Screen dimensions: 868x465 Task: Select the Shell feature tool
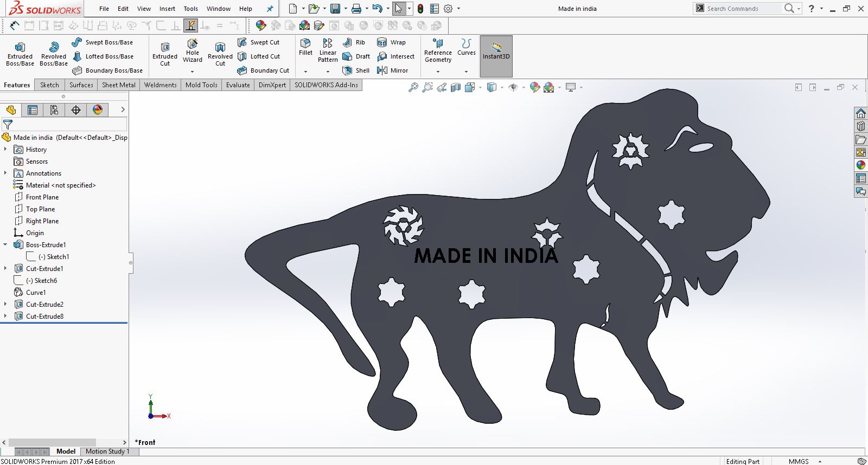(356, 70)
